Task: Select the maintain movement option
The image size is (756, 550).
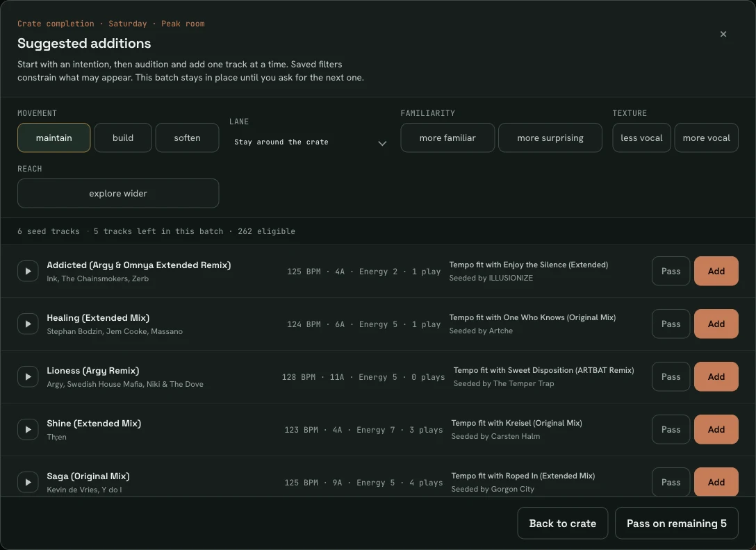Action: click(x=54, y=138)
